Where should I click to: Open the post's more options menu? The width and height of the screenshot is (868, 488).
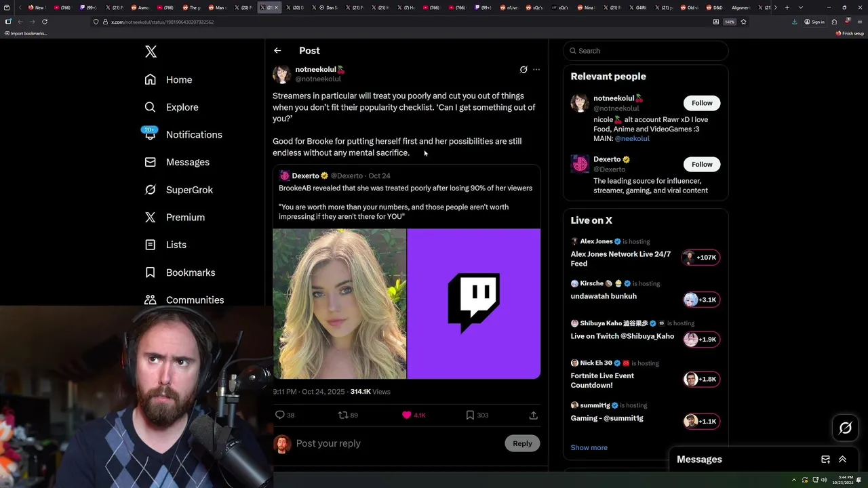tap(536, 69)
